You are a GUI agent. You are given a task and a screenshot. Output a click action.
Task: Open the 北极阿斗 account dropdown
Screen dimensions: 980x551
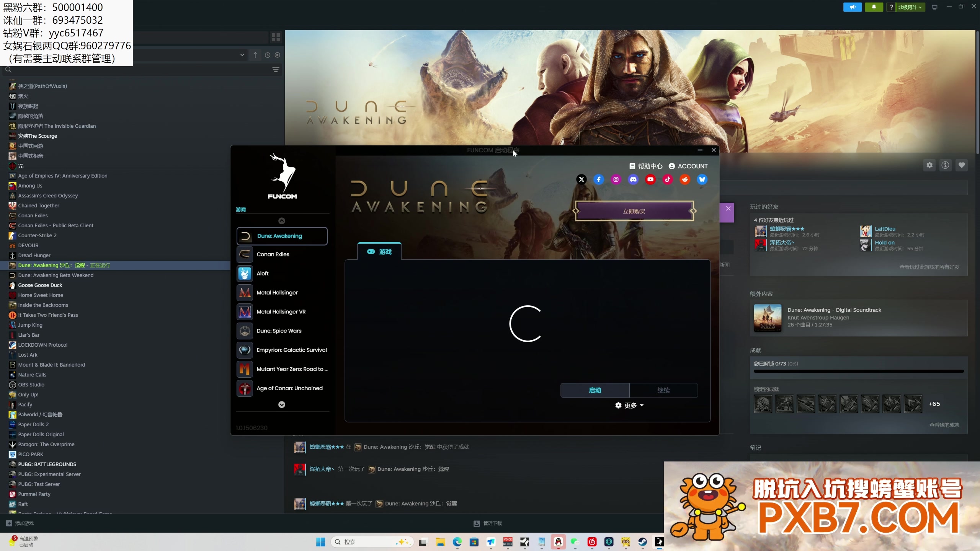point(910,7)
